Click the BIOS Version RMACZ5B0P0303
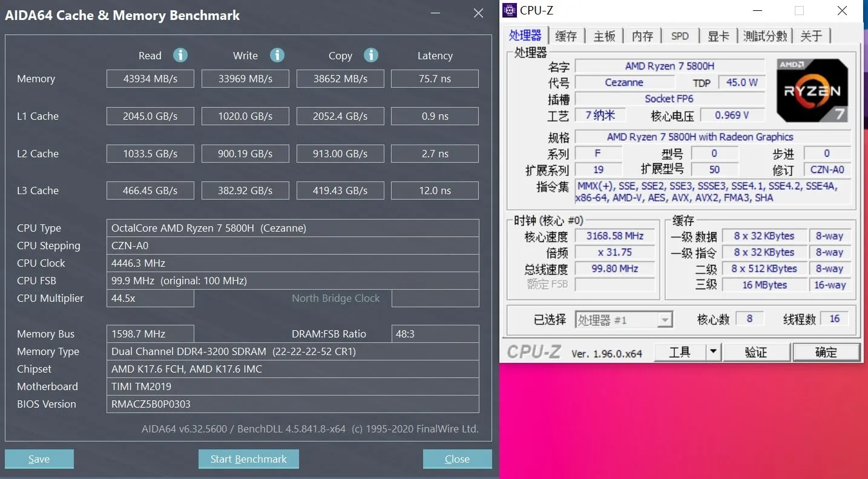 [x=293, y=404]
